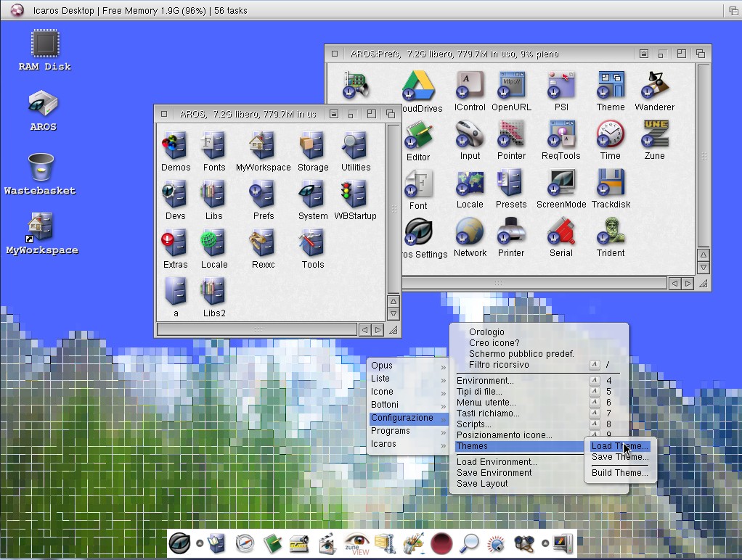Click Load Environment... menu entry
742x560 pixels.
pyautogui.click(x=497, y=462)
